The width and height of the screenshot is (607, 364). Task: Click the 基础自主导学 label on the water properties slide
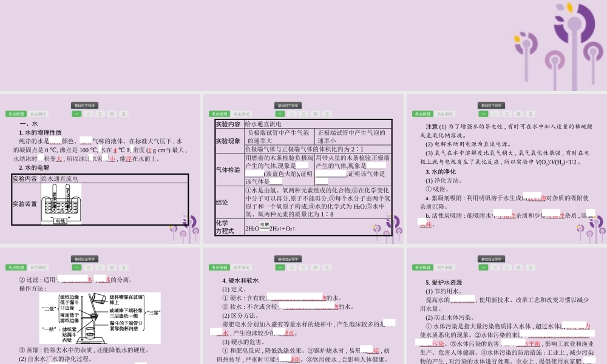85,106
